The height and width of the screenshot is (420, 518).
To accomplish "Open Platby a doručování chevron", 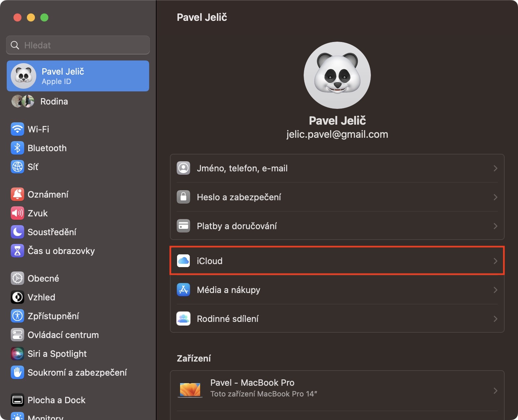I will pyautogui.click(x=495, y=226).
